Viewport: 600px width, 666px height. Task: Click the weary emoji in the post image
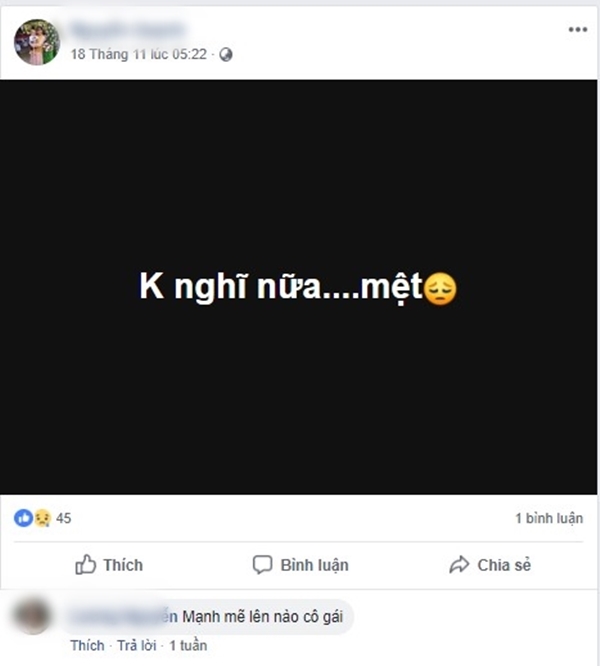click(x=441, y=290)
